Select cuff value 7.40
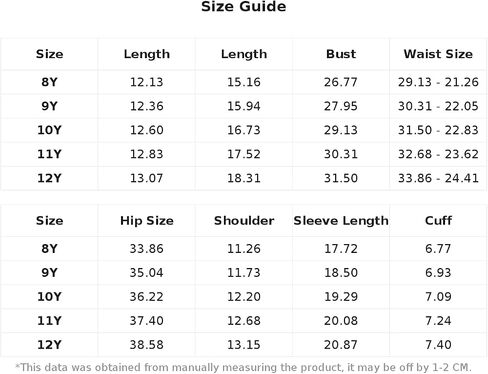 coord(438,345)
